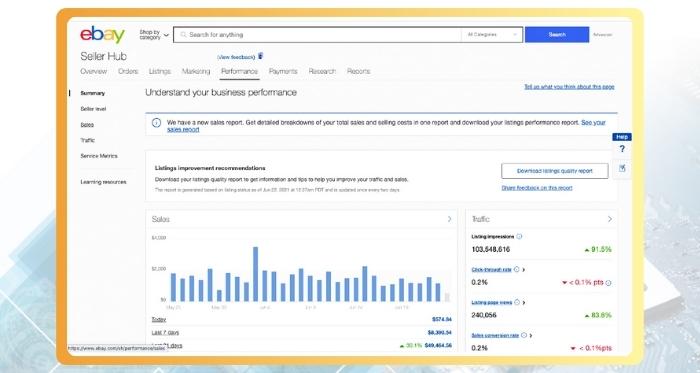The image size is (700, 373).
Task: Click in the Search for anything field
Action: coord(317,34)
